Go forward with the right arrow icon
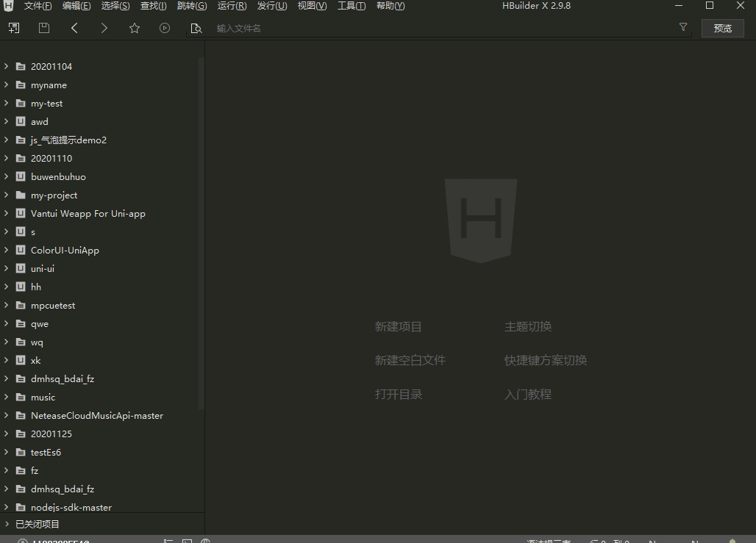The height and width of the screenshot is (543, 756). (x=104, y=28)
